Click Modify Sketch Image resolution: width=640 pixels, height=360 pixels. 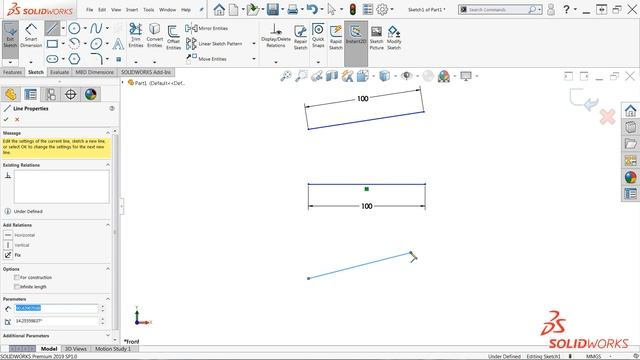tap(394, 38)
